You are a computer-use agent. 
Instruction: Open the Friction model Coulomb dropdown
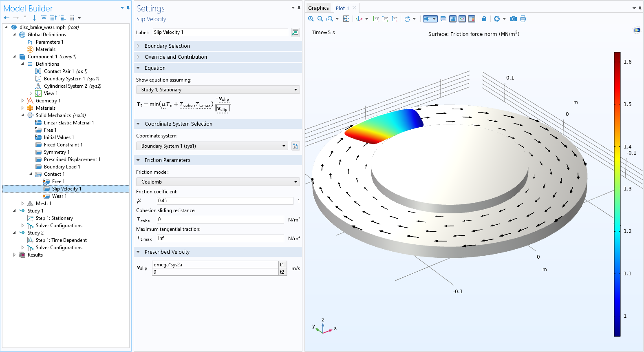tap(218, 182)
